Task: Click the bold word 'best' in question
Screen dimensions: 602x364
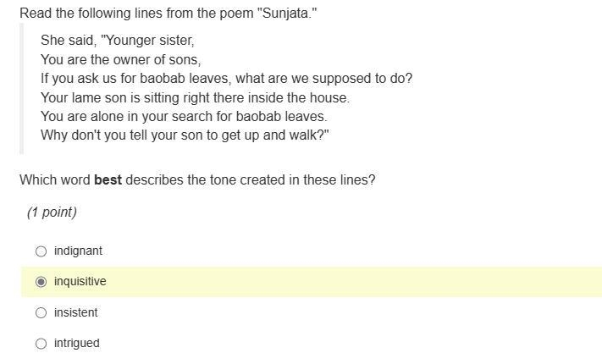Action: (x=108, y=179)
